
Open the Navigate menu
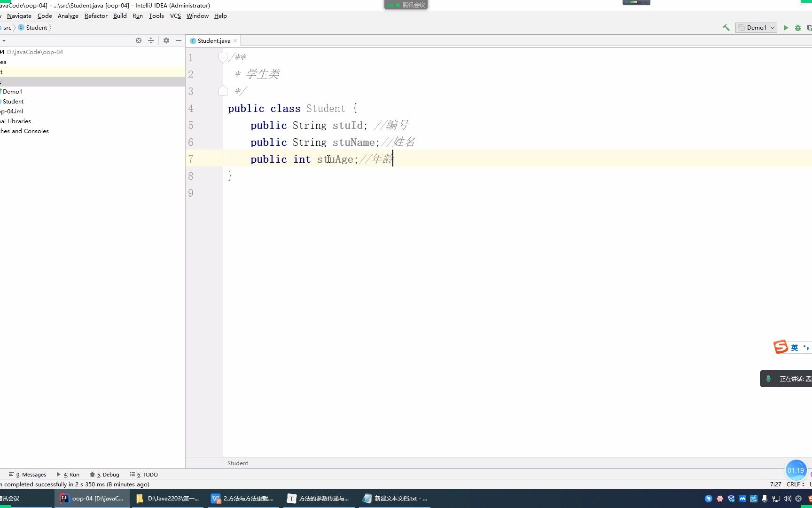point(19,16)
